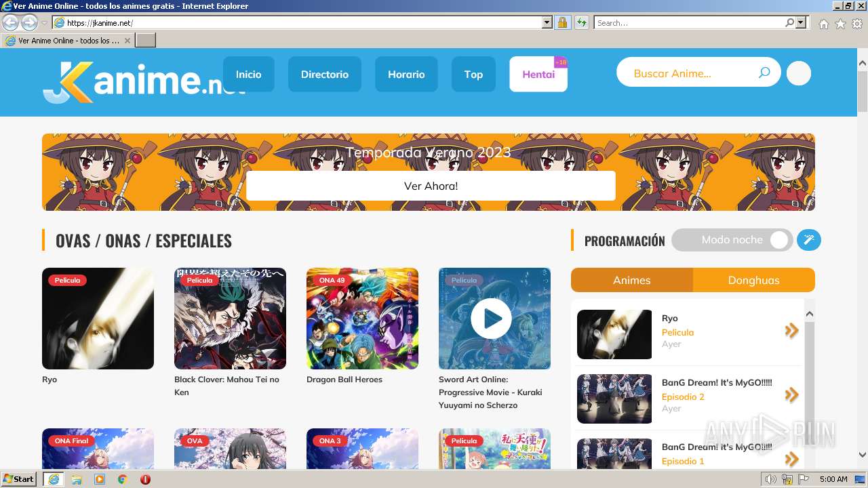
Task: Click the address bar URL field
Action: 303,22
